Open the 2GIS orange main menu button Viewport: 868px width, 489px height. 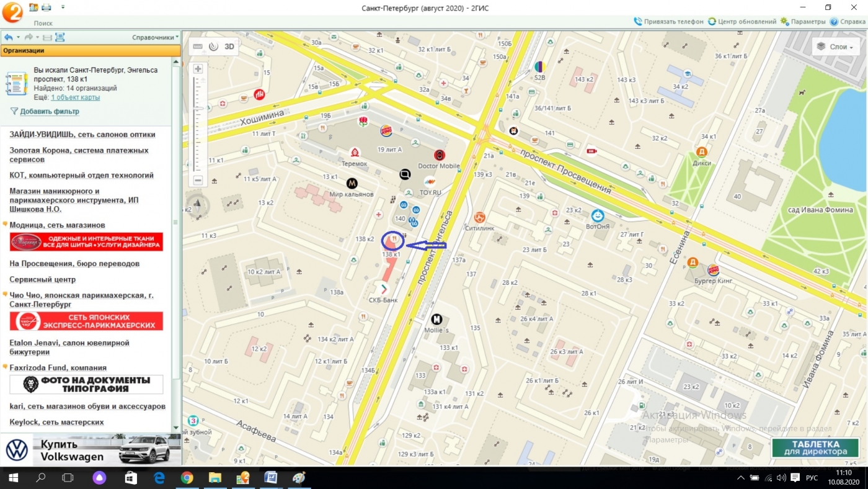[12, 12]
